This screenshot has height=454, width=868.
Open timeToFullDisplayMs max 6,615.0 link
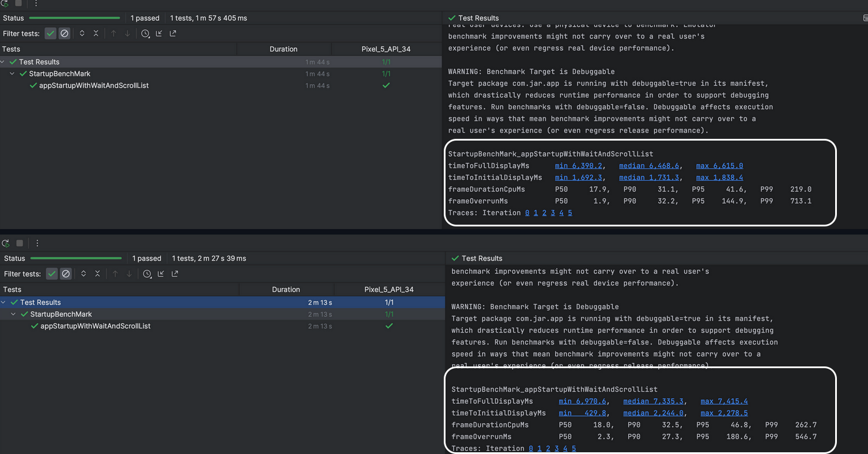719,166
